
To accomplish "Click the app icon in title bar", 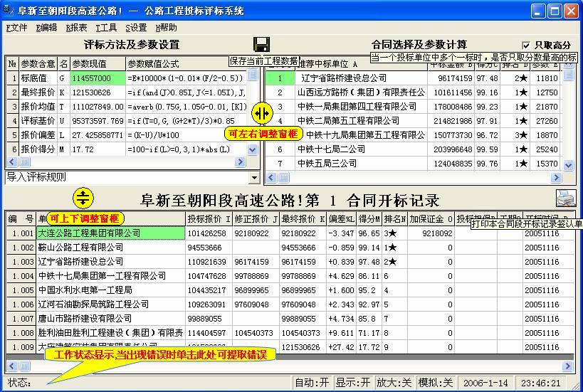I will pyautogui.click(x=8, y=10).
